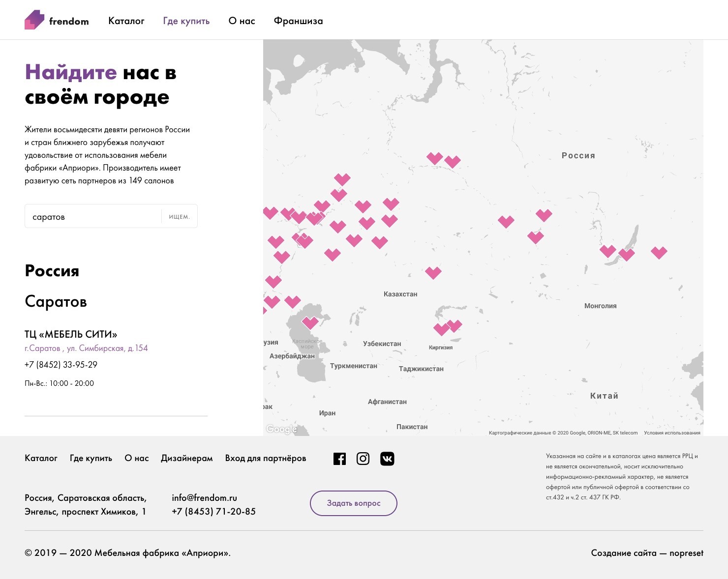Open the Каталог menu in header
Image resolution: width=728 pixels, height=579 pixels.
(126, 21)
